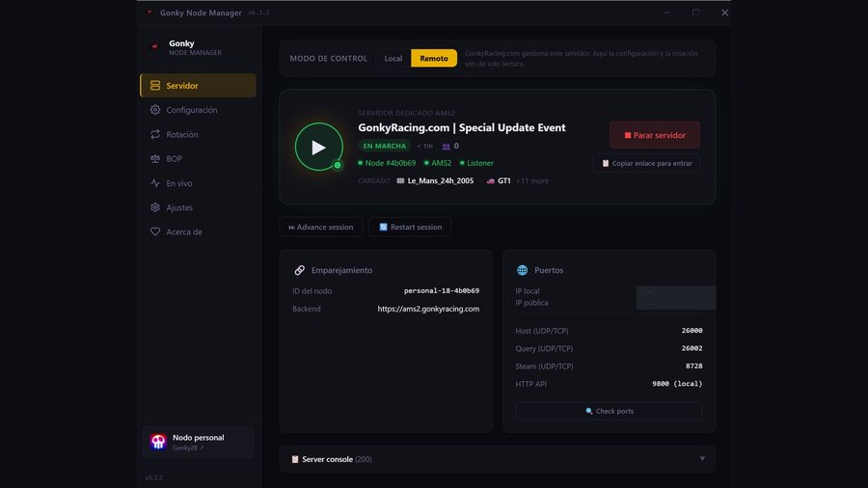Click the Host port value 26000
868x488 pixels.
[x=692, y=330]
